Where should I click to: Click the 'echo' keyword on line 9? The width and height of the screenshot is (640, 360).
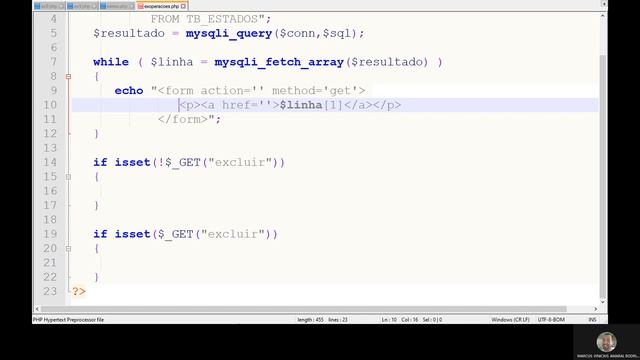tap(129, 91)
